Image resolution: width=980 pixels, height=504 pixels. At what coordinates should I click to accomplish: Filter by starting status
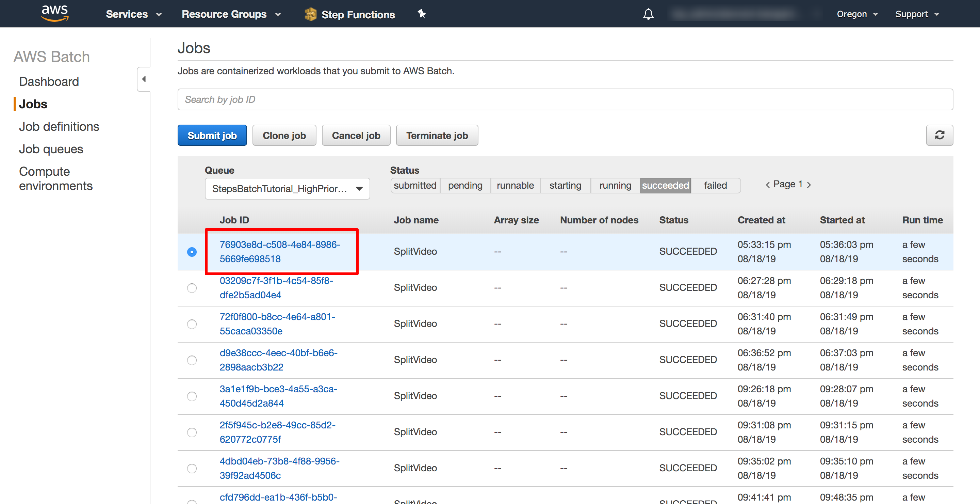[x=565, y=185]
